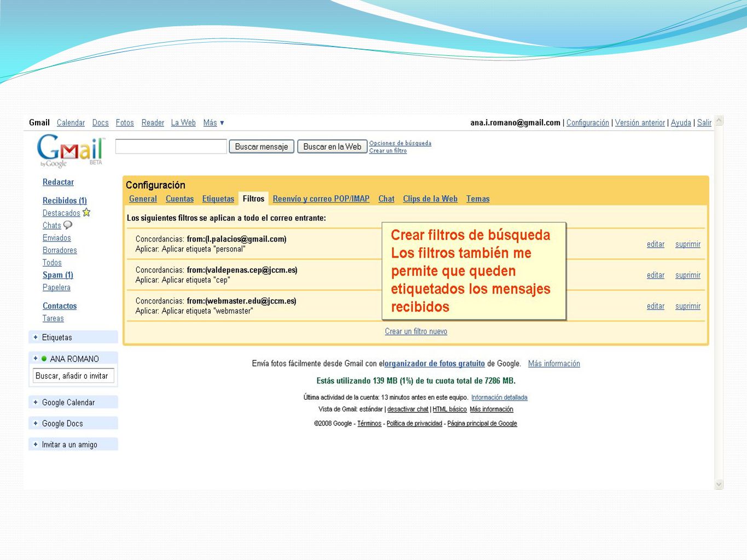Delete the webmaster.edu@jccm.es filter
This screenshot has height=560, width=747.
click(x=688, y=306)
